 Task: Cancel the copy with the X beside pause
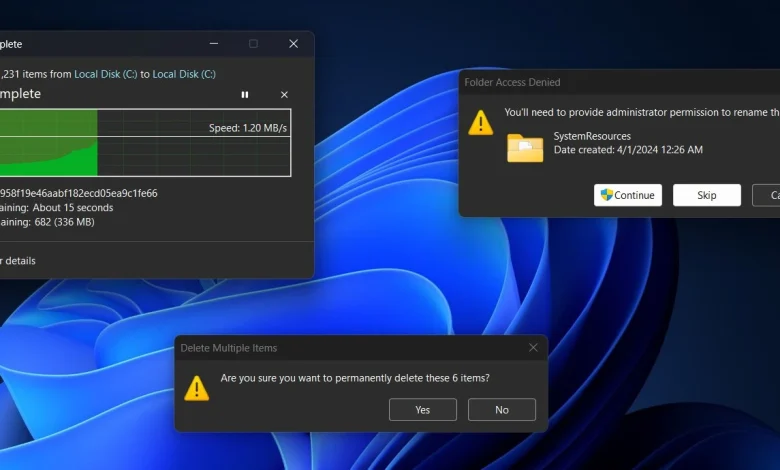click(284, 94)
